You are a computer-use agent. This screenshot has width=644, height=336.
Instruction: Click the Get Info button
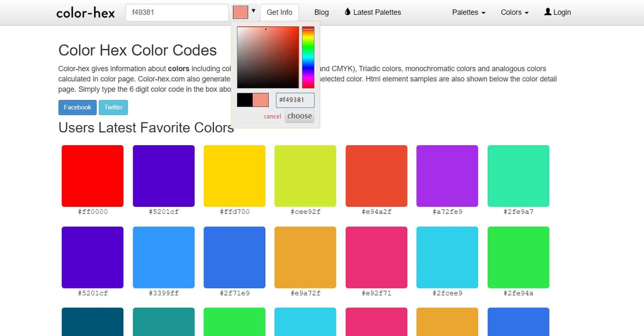click(x=279, y=12)
